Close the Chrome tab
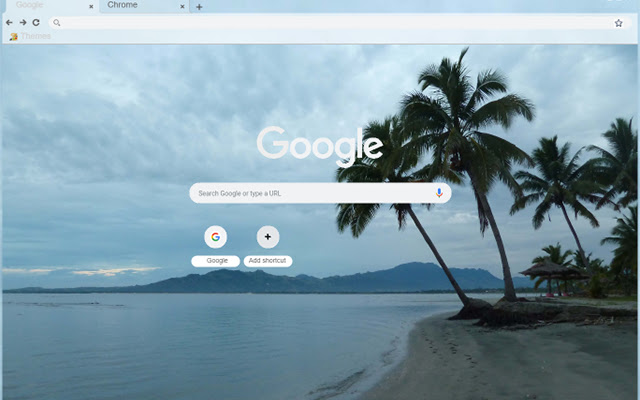The height and width of the screenshot is (400, 640). click(182, 7)
